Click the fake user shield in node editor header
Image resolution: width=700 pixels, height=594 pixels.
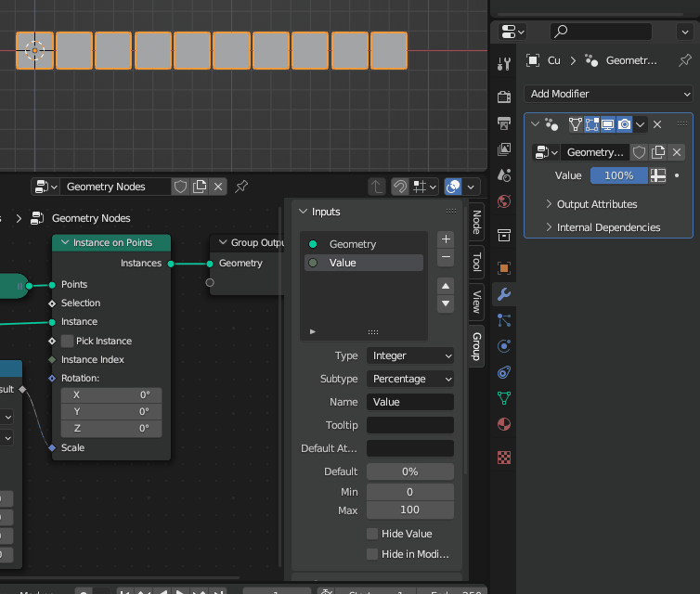point(181,187)
